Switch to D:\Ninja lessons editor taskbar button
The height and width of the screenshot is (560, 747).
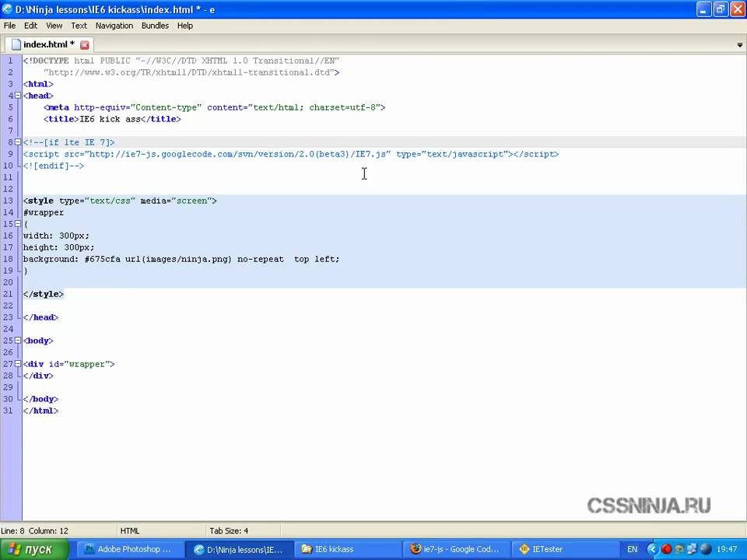pyautogui.click(x=238, y=549)
